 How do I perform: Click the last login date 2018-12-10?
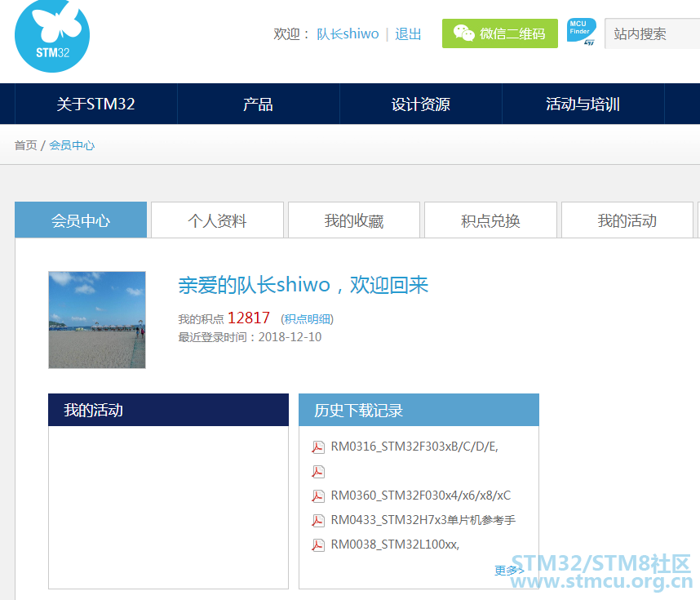click(290, 337)
